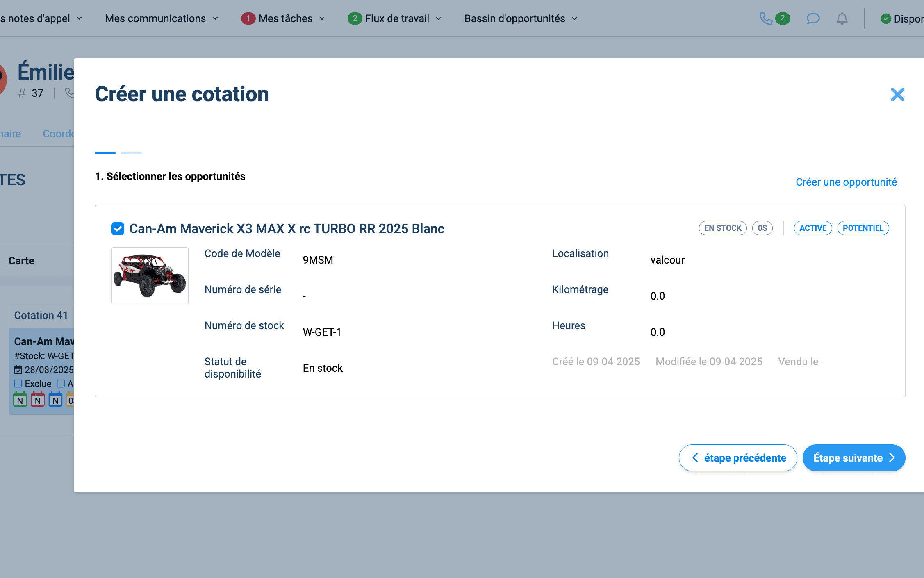Viewport: 924px width, 578px height.
Task: Click the localisation value valcour
Action: tap(667, 260)
